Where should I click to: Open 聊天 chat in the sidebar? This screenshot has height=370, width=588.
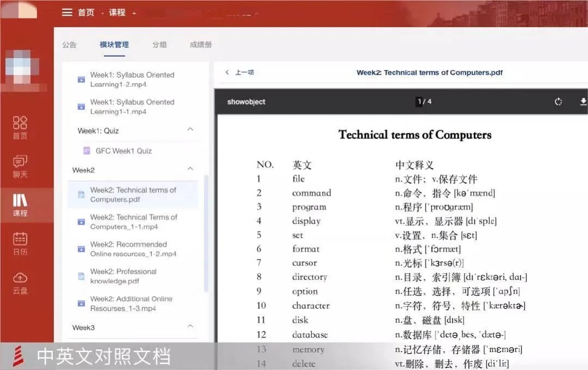coord(20,166)
